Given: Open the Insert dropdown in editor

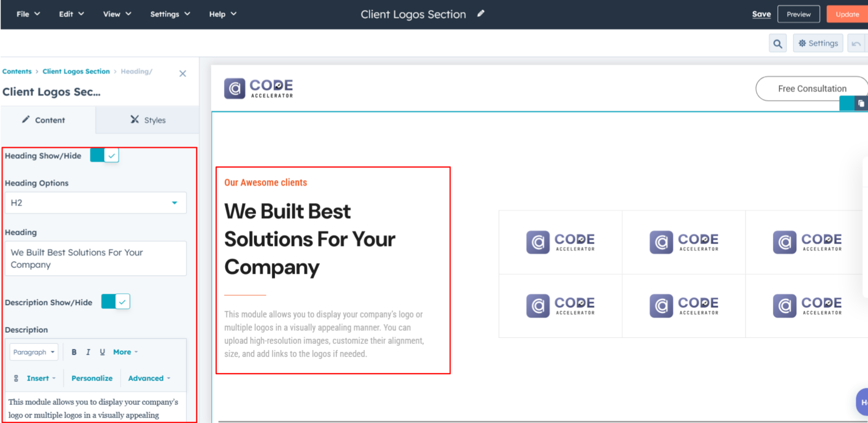Looking at the screenshot, I should coord(41,378).
